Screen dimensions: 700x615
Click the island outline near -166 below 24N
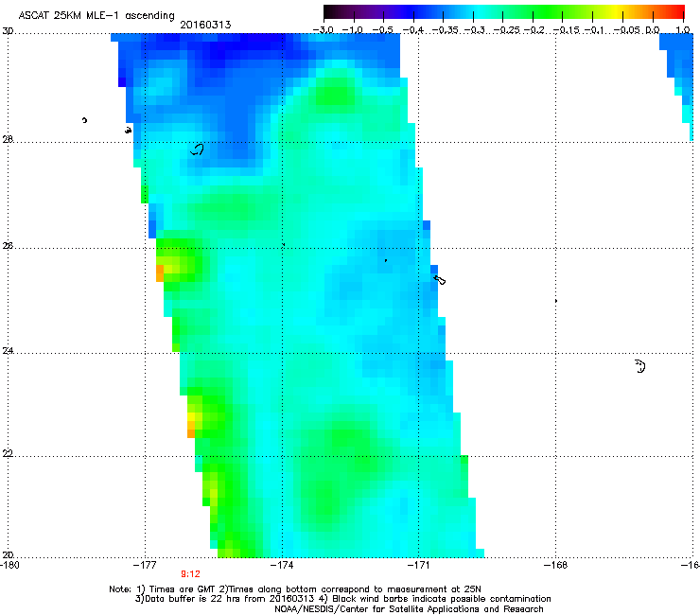point(640,366)
